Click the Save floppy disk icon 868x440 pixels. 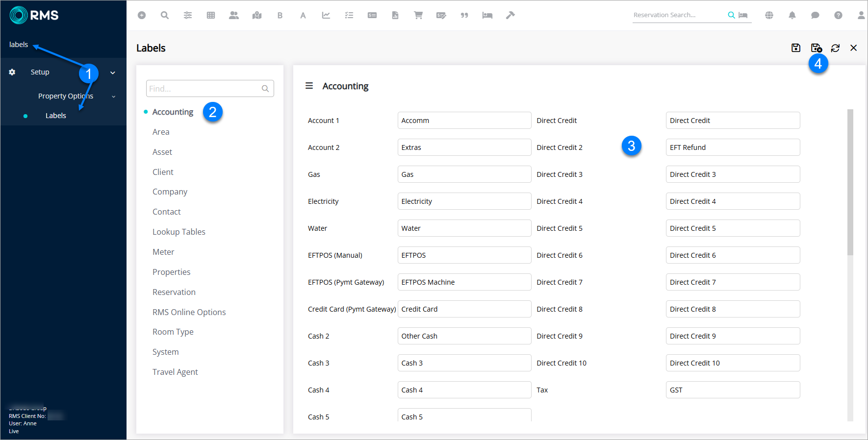pos(796,48)
